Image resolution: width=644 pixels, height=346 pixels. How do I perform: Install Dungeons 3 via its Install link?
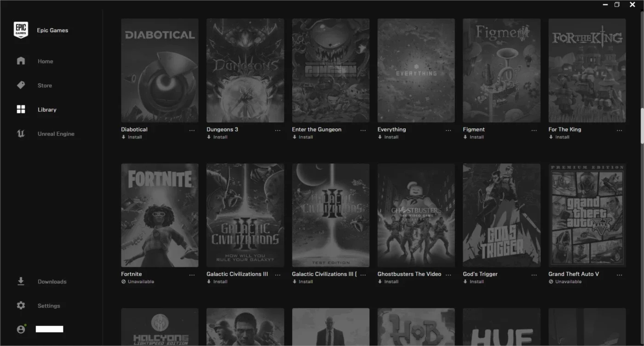coord(220,137)
